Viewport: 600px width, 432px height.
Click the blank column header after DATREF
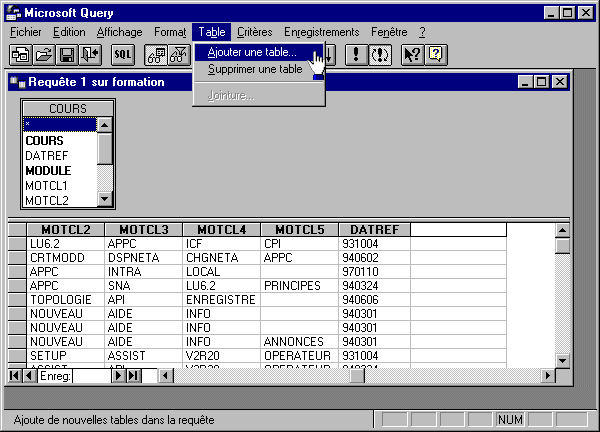tap(458, 230)
